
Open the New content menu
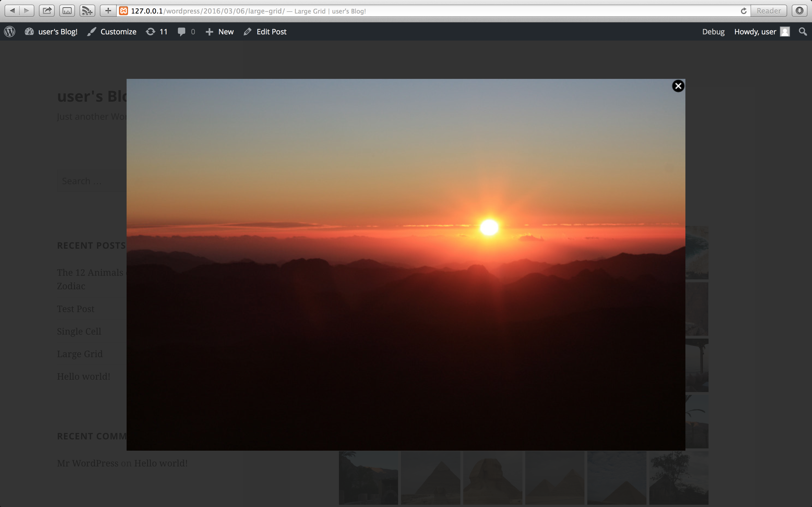[219, 32]
